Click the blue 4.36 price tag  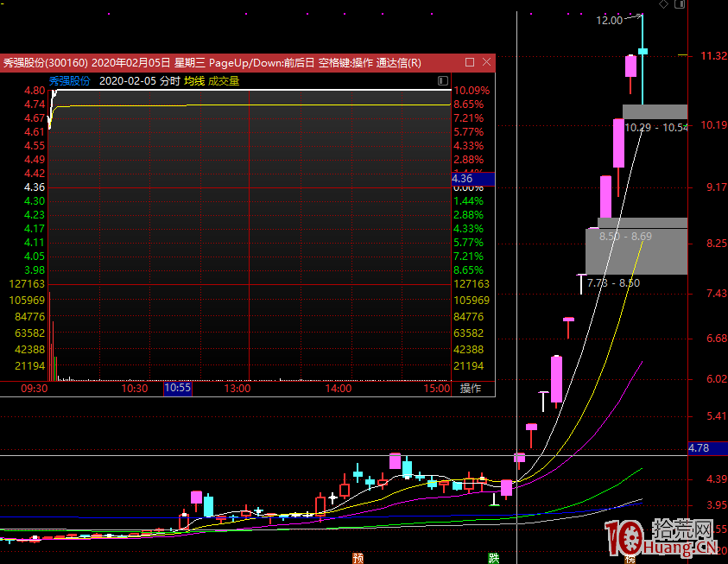pyautogui.click(x=472, y=179)
